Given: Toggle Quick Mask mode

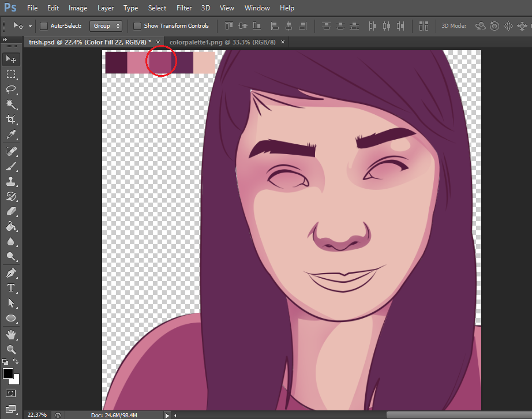Looking at the screenshot, I should pyautogui.click(x=11, y=394).
